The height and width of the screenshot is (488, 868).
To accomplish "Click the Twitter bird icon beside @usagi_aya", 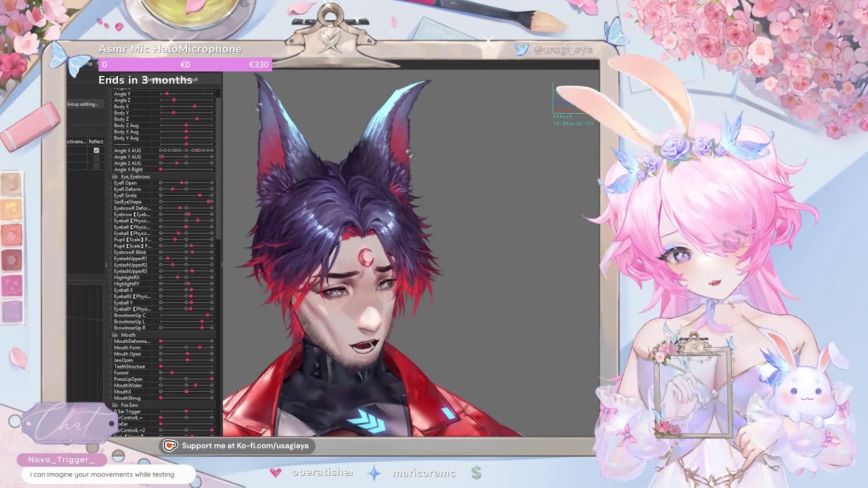I will coord(521,49).
